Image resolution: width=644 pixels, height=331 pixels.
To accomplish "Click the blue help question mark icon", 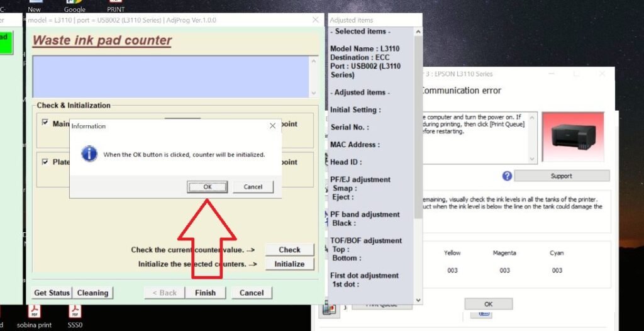I will tap(508, 176).
